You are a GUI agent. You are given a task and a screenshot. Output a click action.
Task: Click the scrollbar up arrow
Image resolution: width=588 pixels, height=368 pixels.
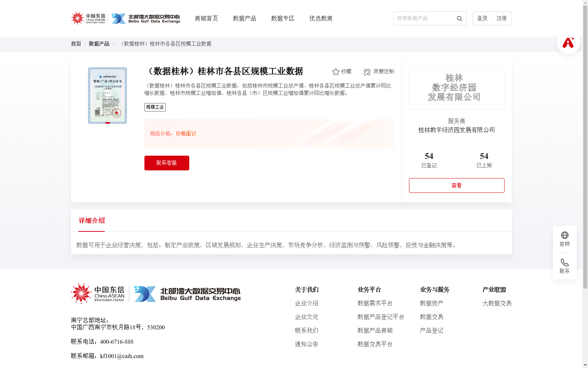click(x=585, y=3)
